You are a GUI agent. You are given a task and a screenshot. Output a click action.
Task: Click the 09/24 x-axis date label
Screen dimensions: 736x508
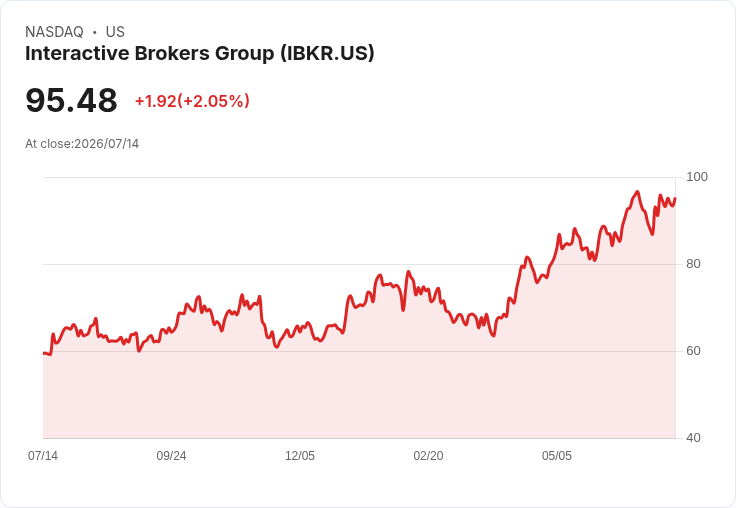click(171, 455)
